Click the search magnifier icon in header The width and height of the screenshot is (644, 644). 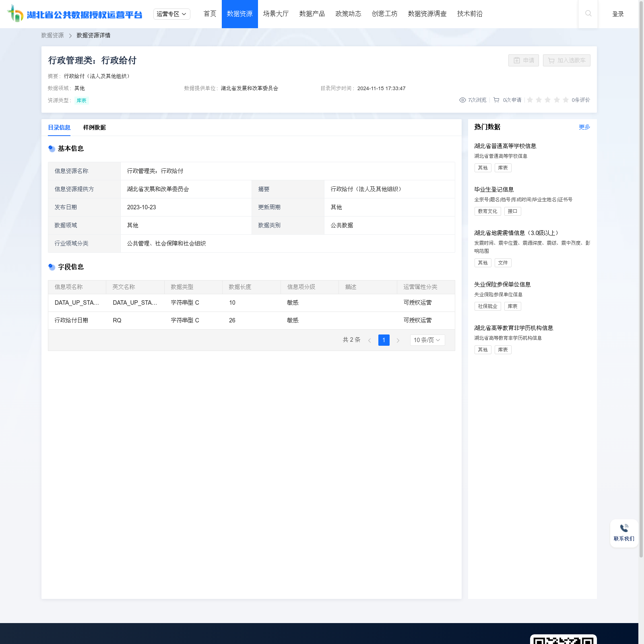[x=588, y=14]
